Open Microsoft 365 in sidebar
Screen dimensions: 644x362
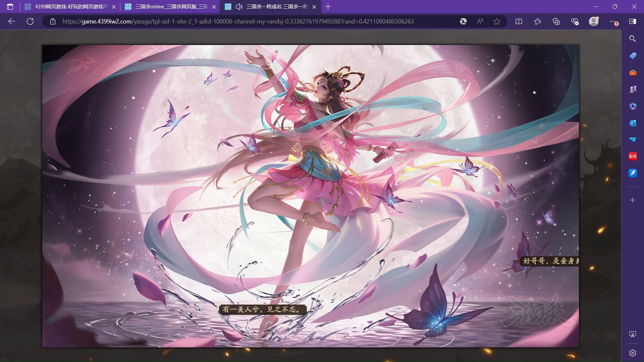[x=633, y=106]
